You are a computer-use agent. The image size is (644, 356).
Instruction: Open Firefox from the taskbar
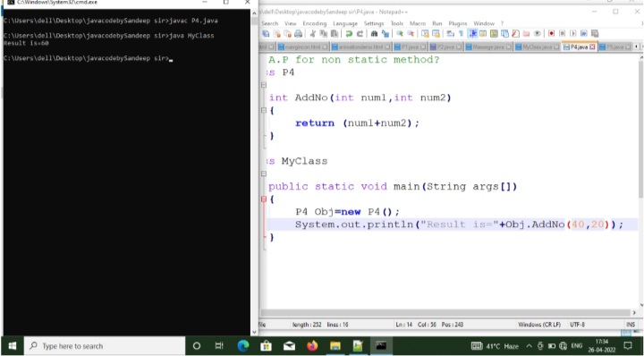pyautogui.click(x=312, y=346)
